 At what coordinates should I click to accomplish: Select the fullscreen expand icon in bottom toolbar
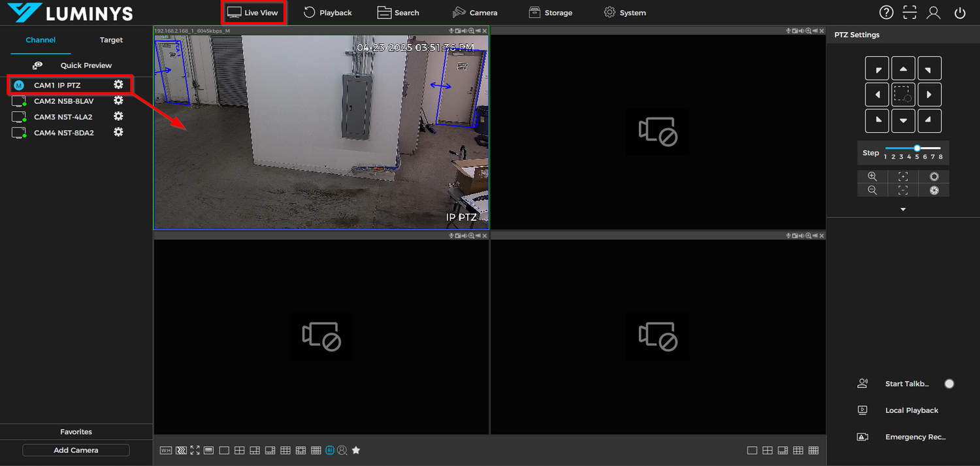click(195, 450)
